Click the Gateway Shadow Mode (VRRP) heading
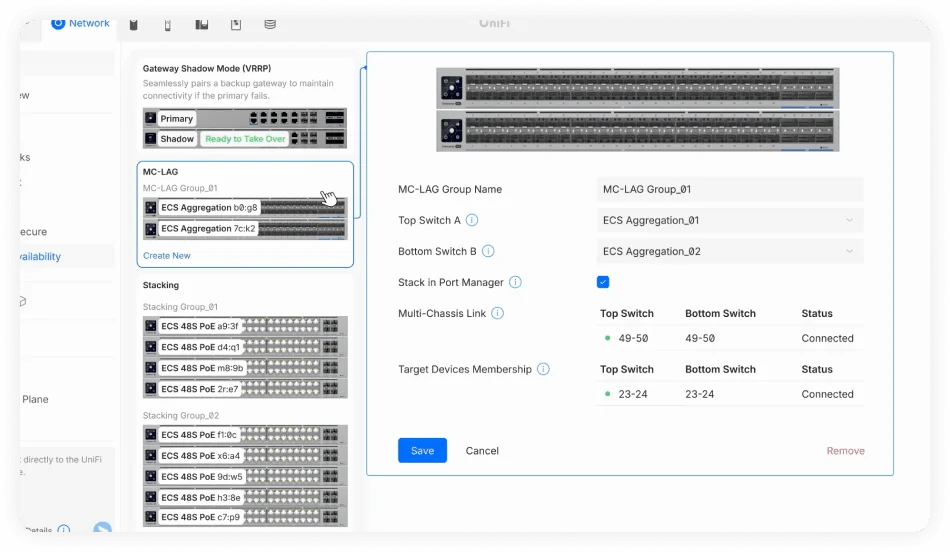 (x=207, y=68)
